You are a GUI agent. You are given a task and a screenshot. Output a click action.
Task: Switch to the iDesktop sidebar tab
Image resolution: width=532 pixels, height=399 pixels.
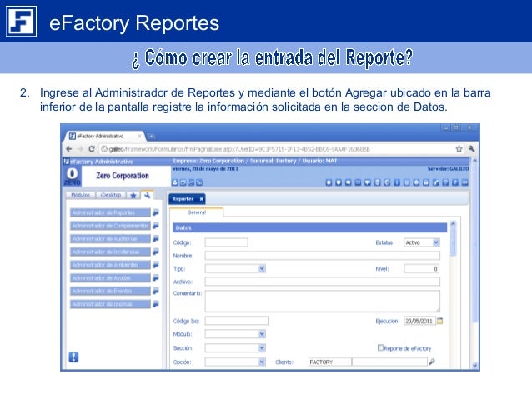[x=111, y=195]
